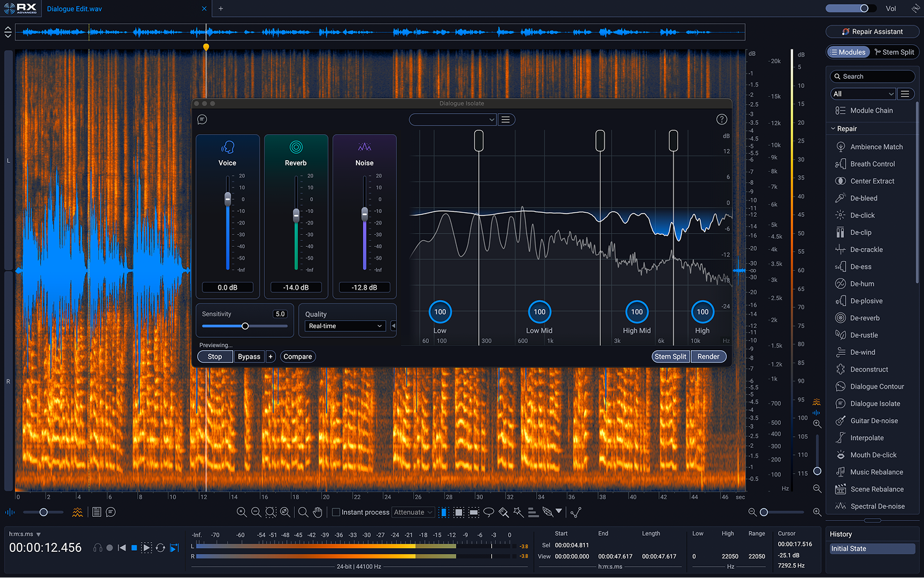Open module list view menu

(x=905, y=94)
